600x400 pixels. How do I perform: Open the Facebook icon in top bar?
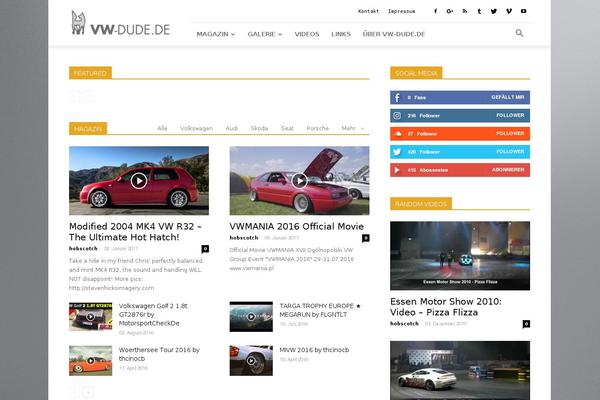click(435, 11)
